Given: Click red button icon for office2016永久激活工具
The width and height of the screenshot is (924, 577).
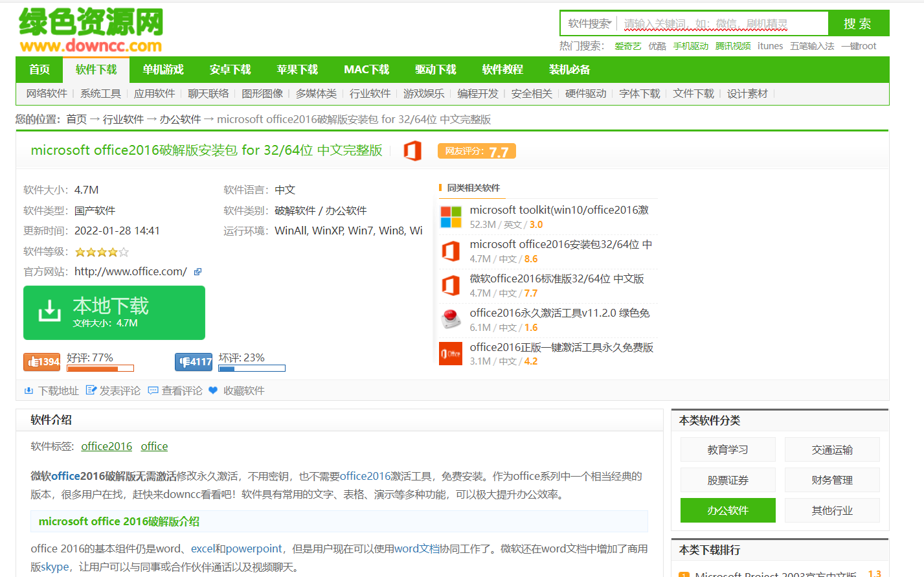Looking at the screenshot, I should point(451,320).
